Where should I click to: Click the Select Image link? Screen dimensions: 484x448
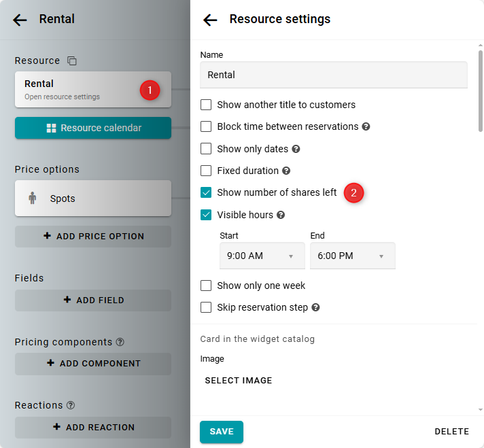(239, 381)
